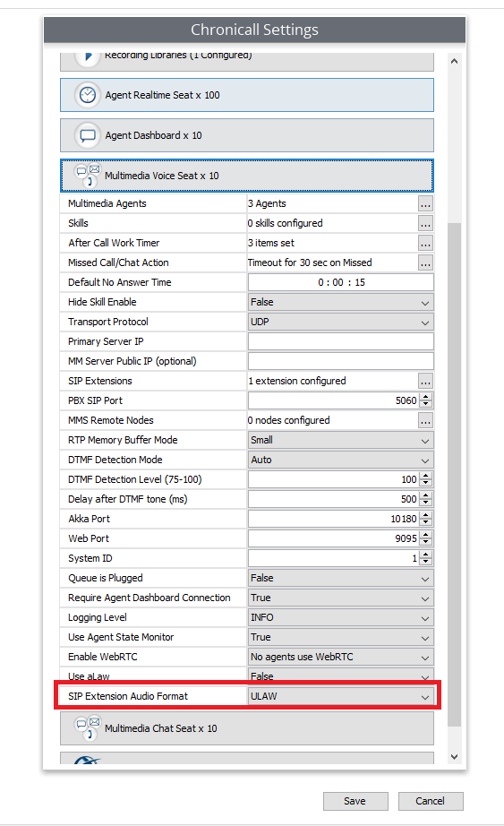Save the Chronicall settings
Screen dimensions: 504x826
click(355, 801)
